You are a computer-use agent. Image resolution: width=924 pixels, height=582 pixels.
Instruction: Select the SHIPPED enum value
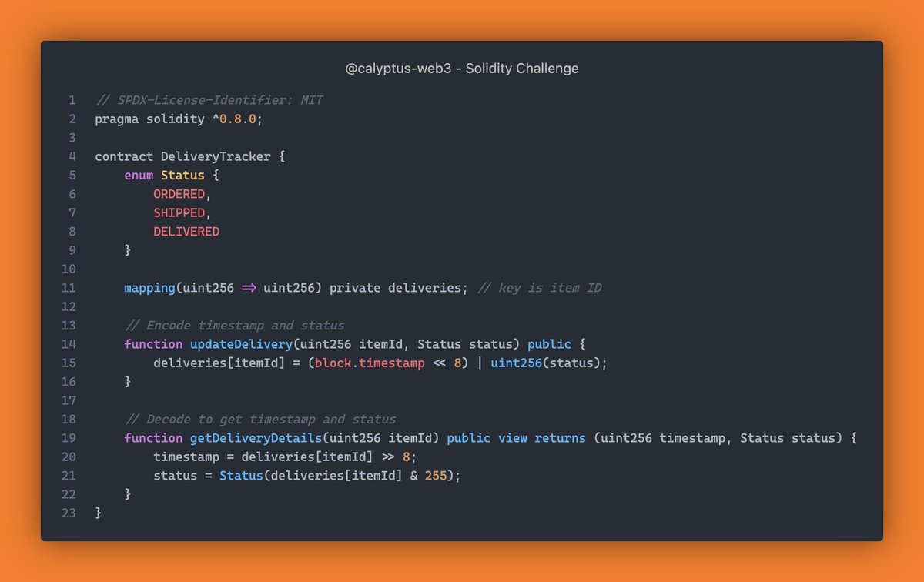pyautogui.click(x=179, y=212)
